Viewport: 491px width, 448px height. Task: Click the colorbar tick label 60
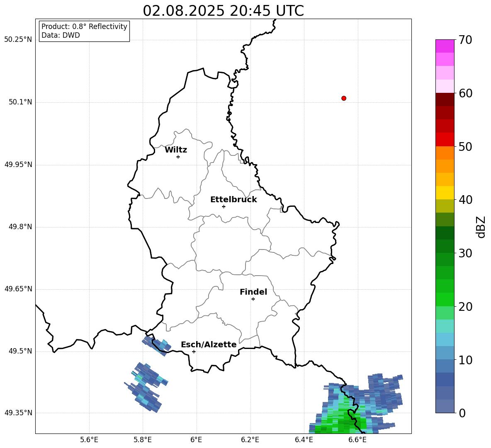465,93
